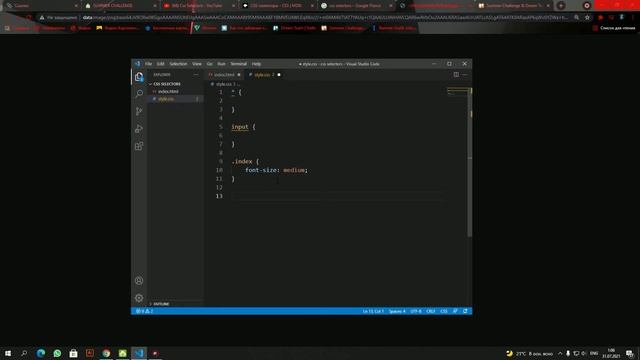The width and height of the screenshot is (640, 360).
Task: Open the Terminal menu
Action: 238,64
